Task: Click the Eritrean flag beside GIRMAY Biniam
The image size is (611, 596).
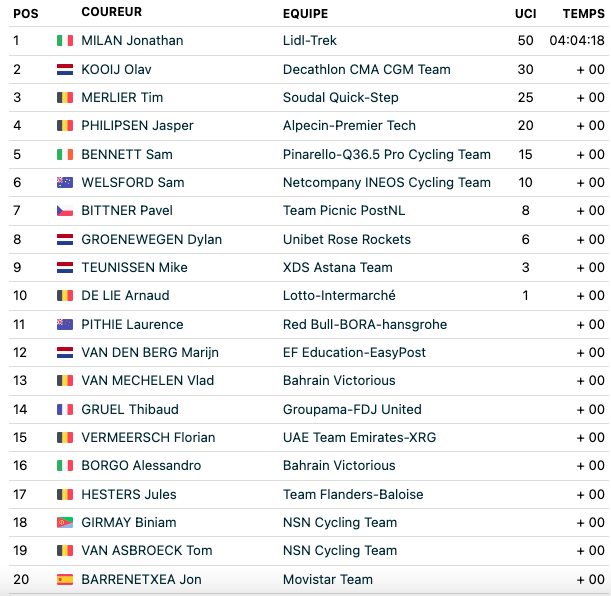Action: tap(65, 522)
